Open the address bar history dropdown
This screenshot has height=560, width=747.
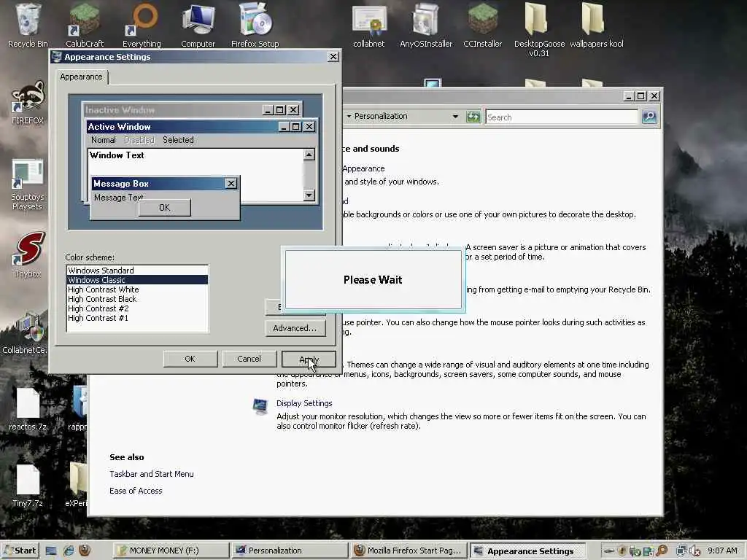455,116
